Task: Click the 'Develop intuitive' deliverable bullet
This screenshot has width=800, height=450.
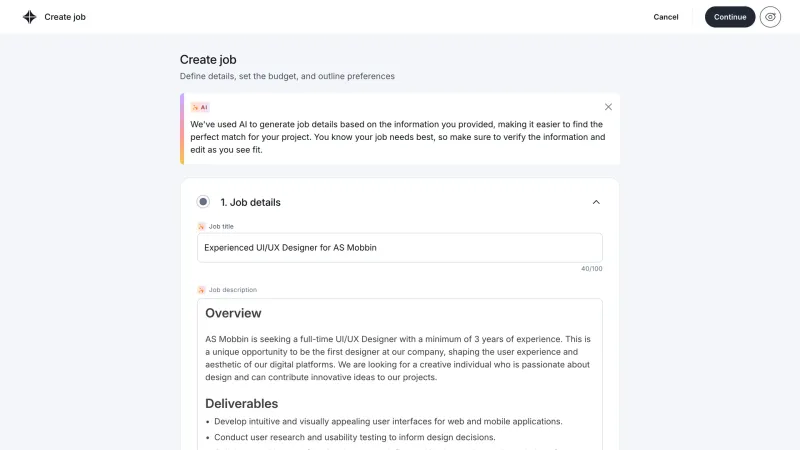Action: [388, 421]
